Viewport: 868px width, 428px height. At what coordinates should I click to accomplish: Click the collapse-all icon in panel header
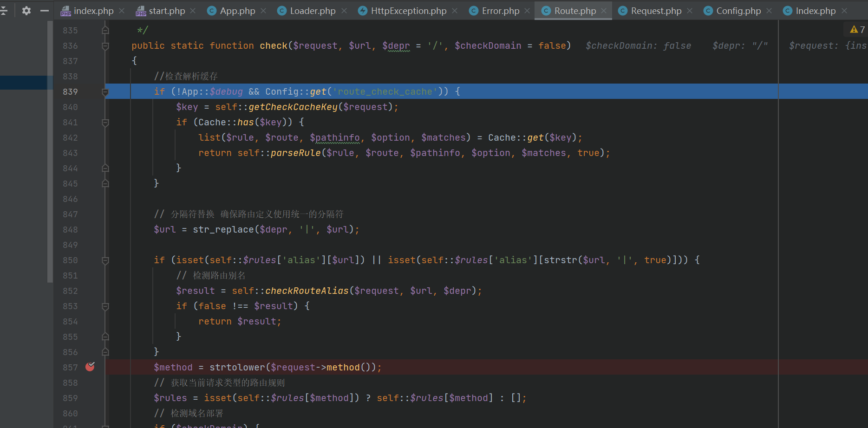(x=4, y=10)
